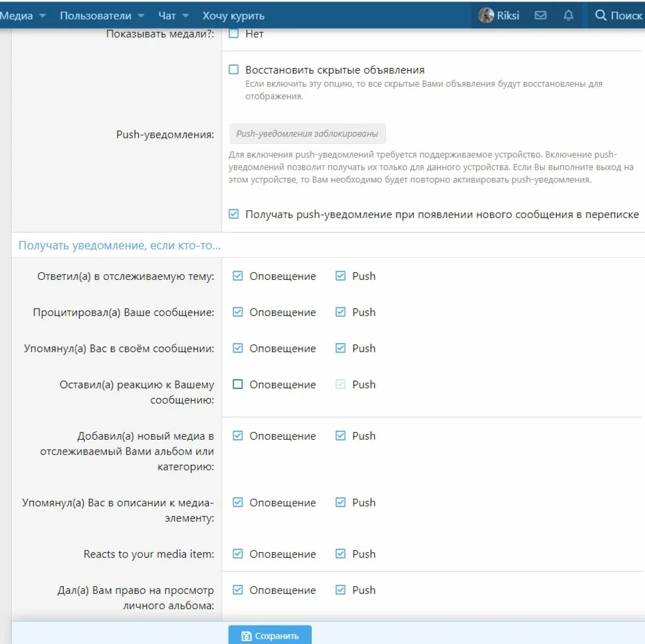Expand the Медиа dropdown arrow
This screenshot has width=645, height=644.
coord(43,15)
